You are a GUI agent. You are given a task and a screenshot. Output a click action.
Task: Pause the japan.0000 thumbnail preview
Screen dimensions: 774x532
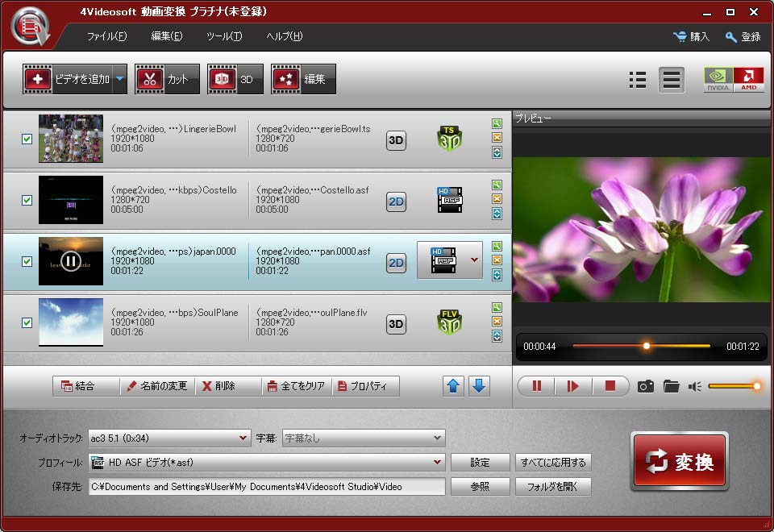click(x=71, y=260)
